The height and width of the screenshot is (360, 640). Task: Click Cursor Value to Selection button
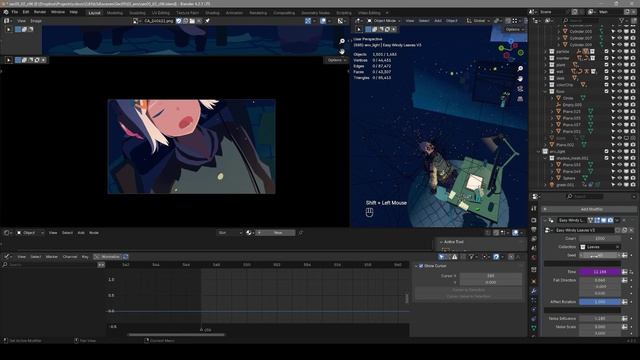tap(468, 296)
